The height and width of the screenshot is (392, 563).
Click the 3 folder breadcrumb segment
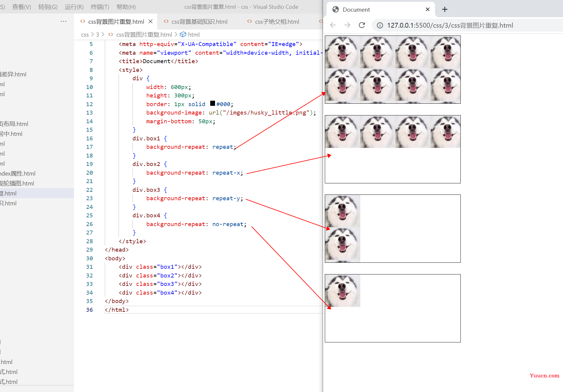[x=97, y=35]
